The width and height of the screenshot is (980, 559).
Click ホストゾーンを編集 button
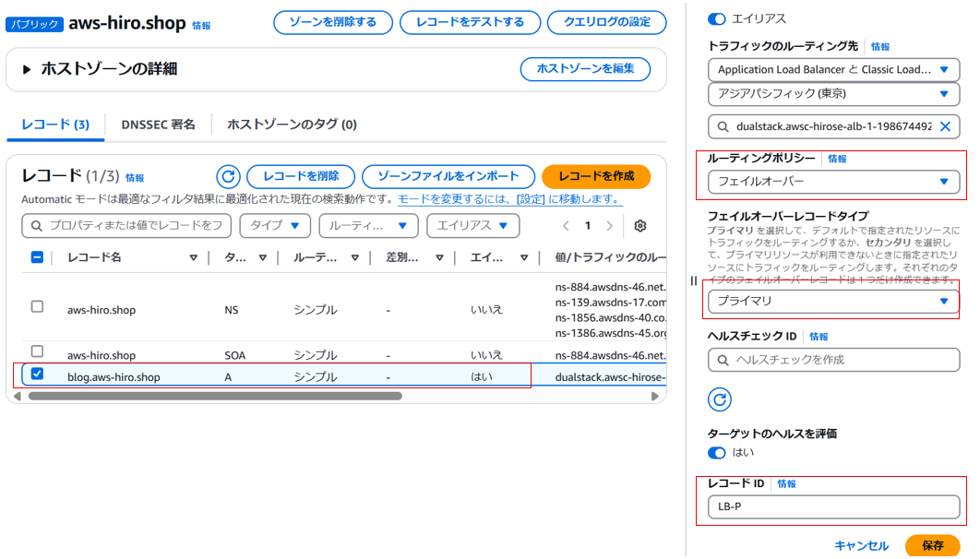pyautogui.click(x=586, y=68)
